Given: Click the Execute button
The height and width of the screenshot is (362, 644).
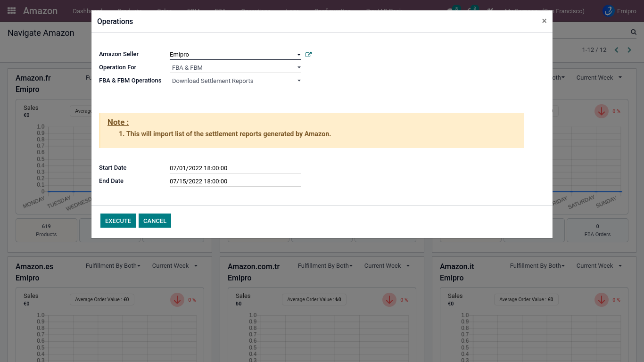Looking at the screenshot, I should (118, 221).
